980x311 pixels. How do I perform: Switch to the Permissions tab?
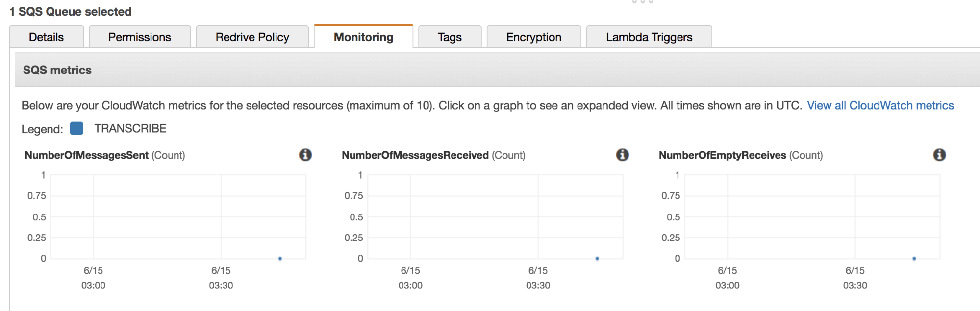[140, 37]
